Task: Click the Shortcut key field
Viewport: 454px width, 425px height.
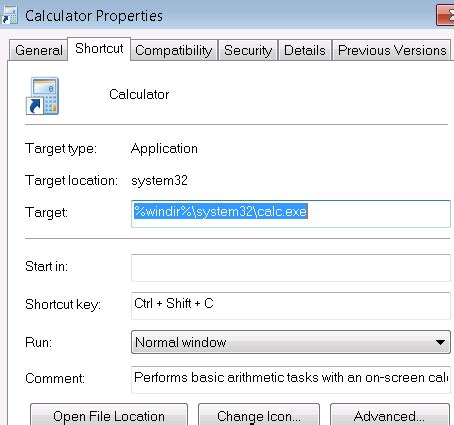Action: click(x=291, y=305)
